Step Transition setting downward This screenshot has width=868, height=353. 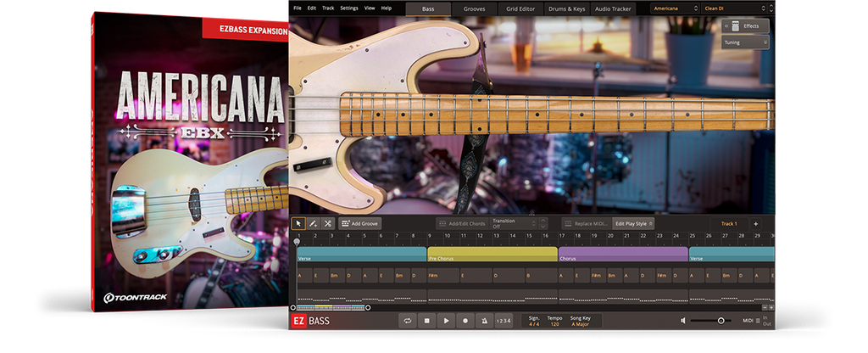(543, 227)
